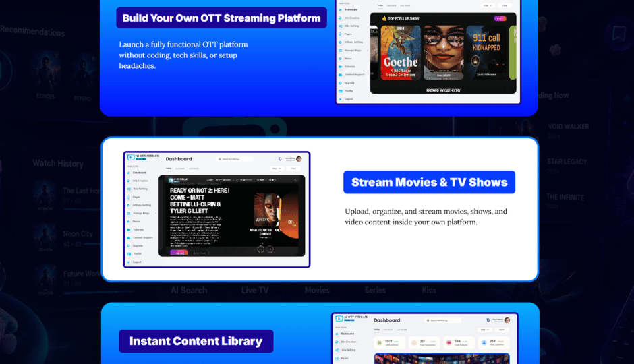Image resolution: width=634 pixels, height=364 pixels.
Task: Click Clear button in Instant Content Library card's dashboard
Action: pyautogui.click(x=502, y=330)
